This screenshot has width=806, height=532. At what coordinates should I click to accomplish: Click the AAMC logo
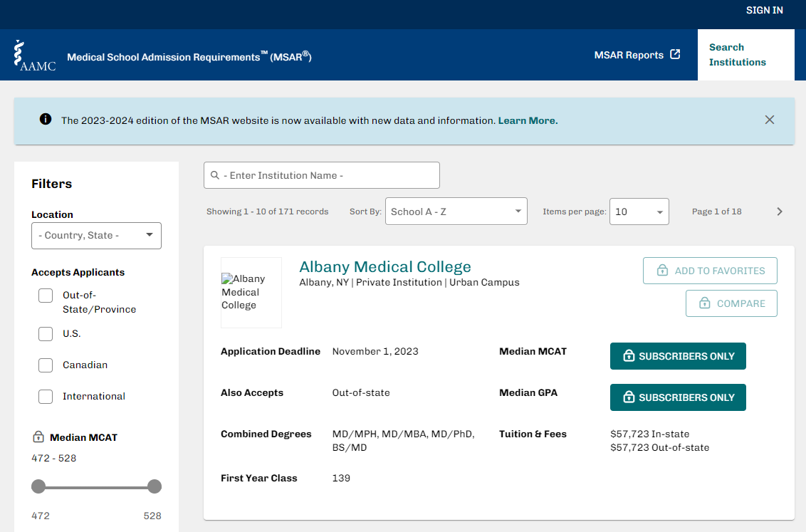pyautogui.click(x=34, y=55)
